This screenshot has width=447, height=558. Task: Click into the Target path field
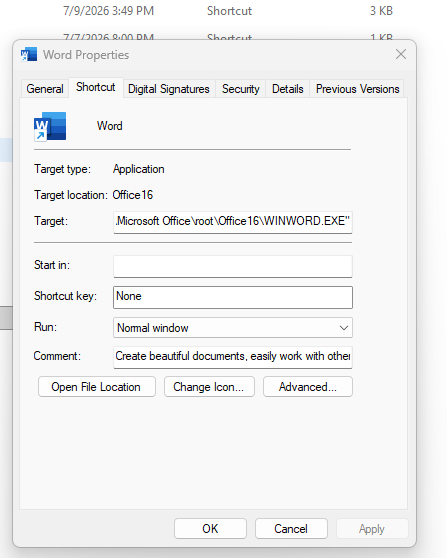coord(233,222)
